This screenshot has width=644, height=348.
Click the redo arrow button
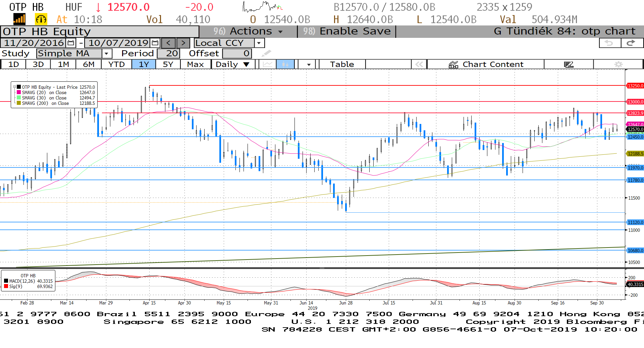tap(632, 43)
